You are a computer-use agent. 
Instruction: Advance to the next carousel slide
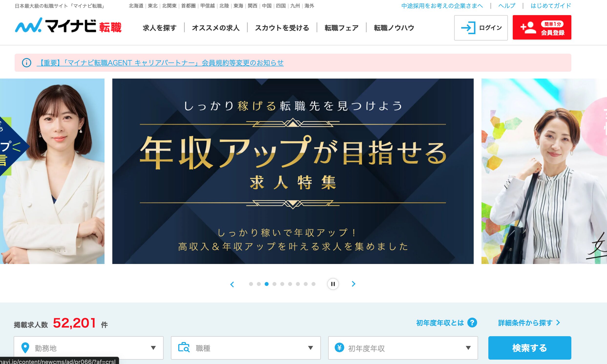click(x=354, y=284)
